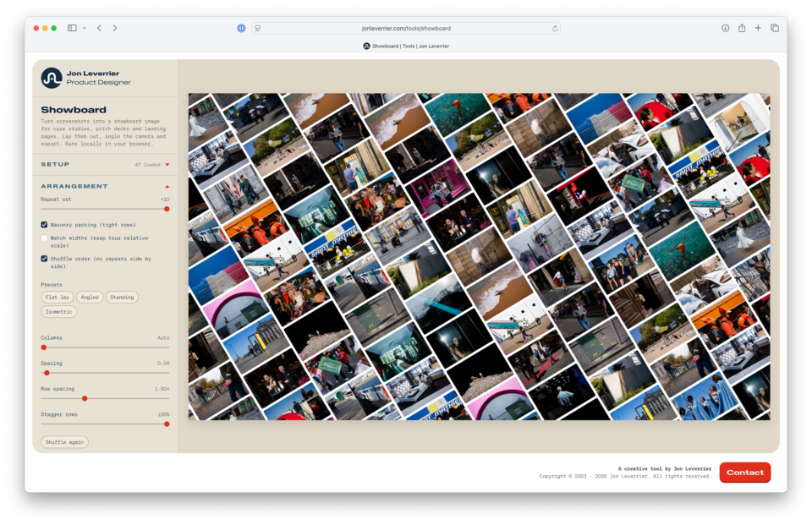Screen dimensions: 812x525
Task: Set the Row spacing slider
Action: coord(105,399)
